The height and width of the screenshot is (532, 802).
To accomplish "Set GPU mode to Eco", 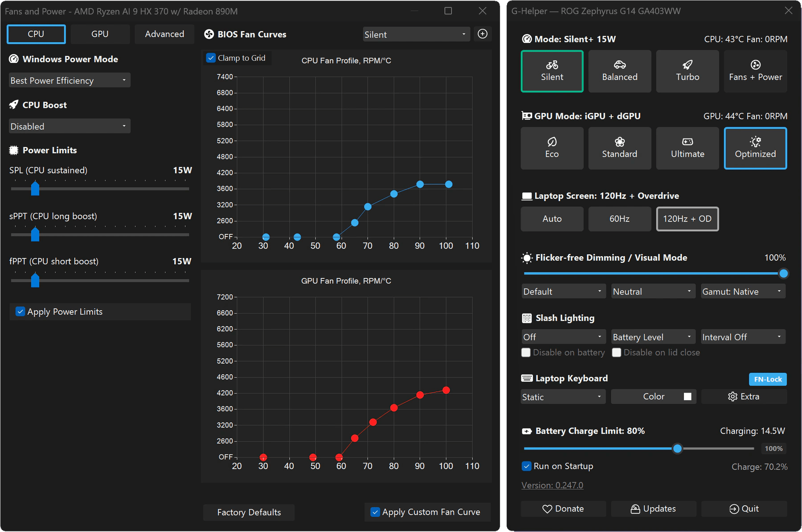I will tap(552, 148).
